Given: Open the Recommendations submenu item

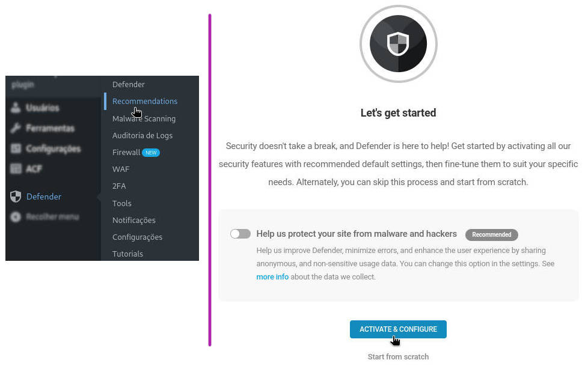Looking at the screenshot, I should click(145, 101).
